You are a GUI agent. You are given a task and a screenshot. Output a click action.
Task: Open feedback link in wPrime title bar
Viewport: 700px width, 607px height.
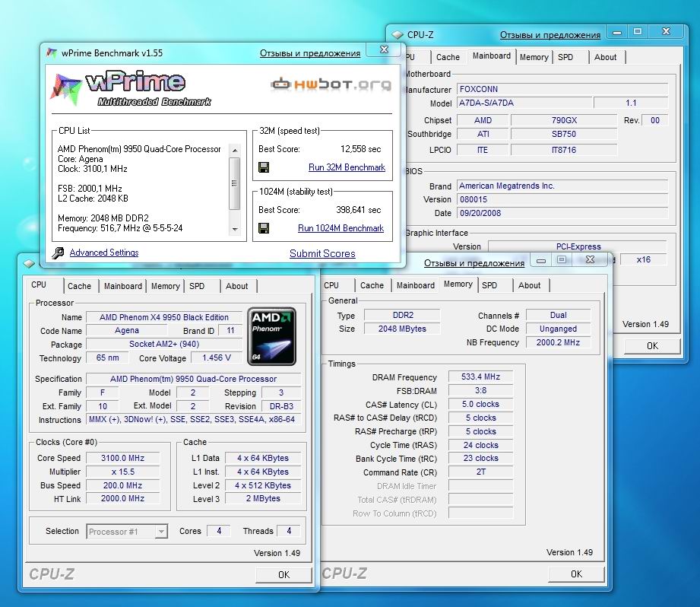click(x=310, y=53)
